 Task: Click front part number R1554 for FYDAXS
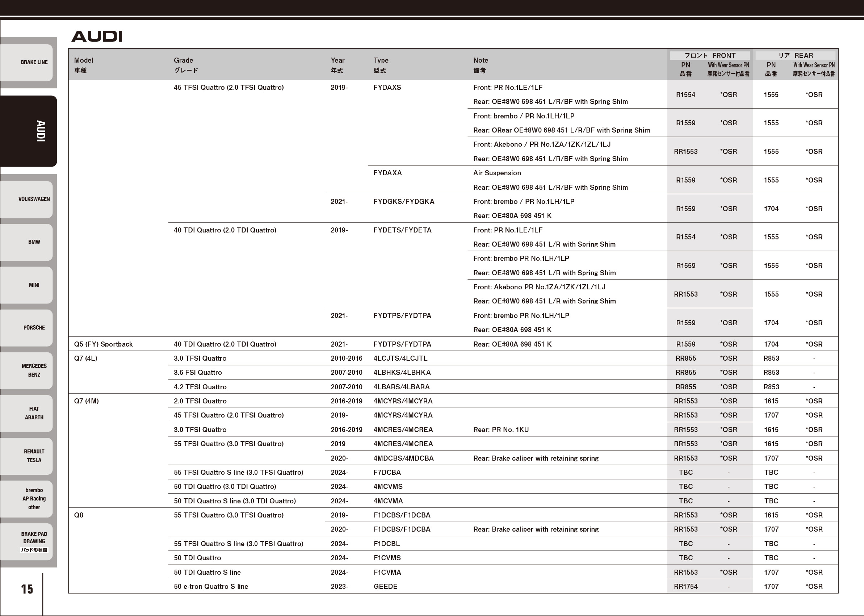pos(685,95)
